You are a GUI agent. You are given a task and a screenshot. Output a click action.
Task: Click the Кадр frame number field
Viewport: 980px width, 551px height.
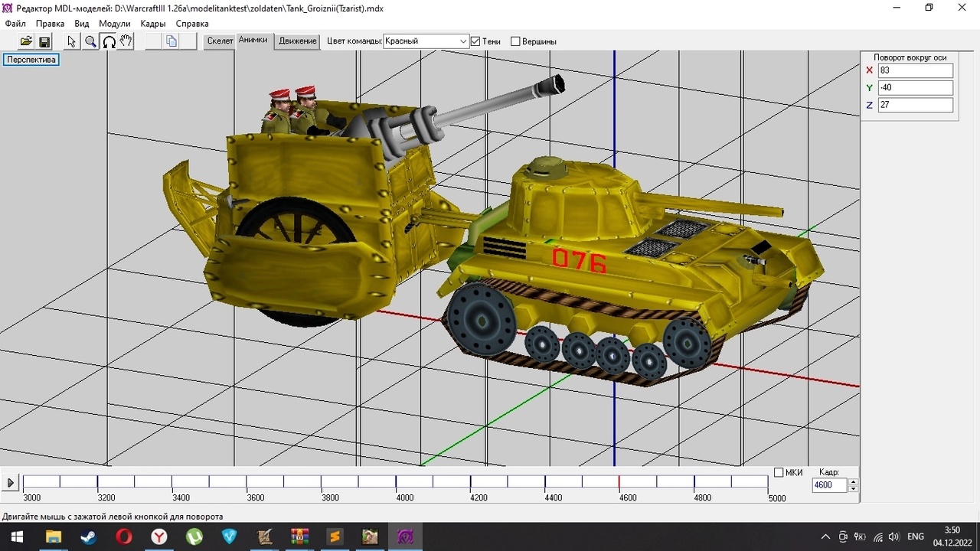tap(830, 485)
